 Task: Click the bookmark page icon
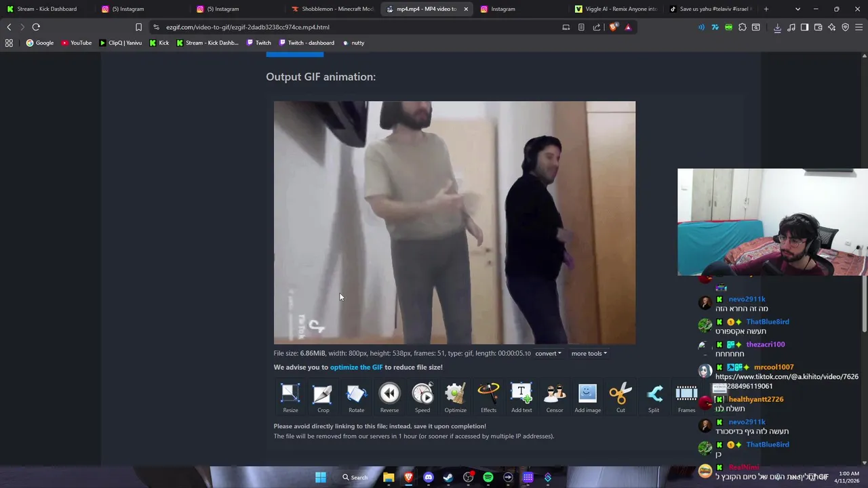(138, 27)
